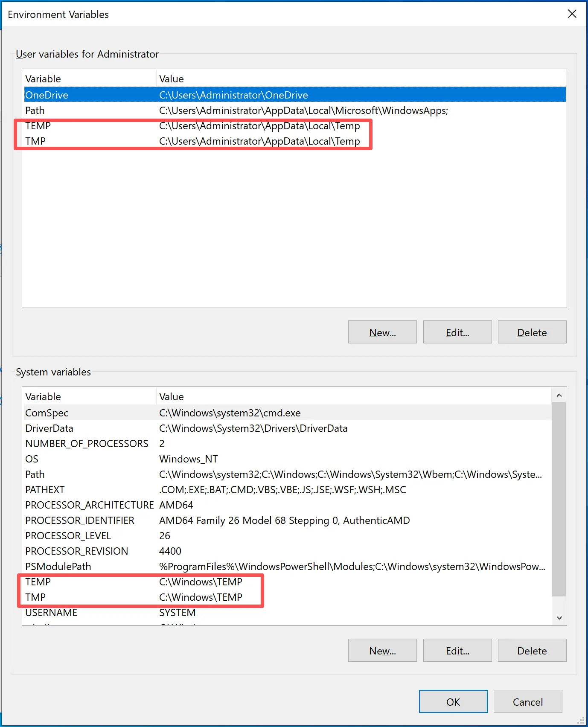Click New button under user variables
Image resolution: width=588 pixels, height=727 pixels.
click(x=382, y=332)
